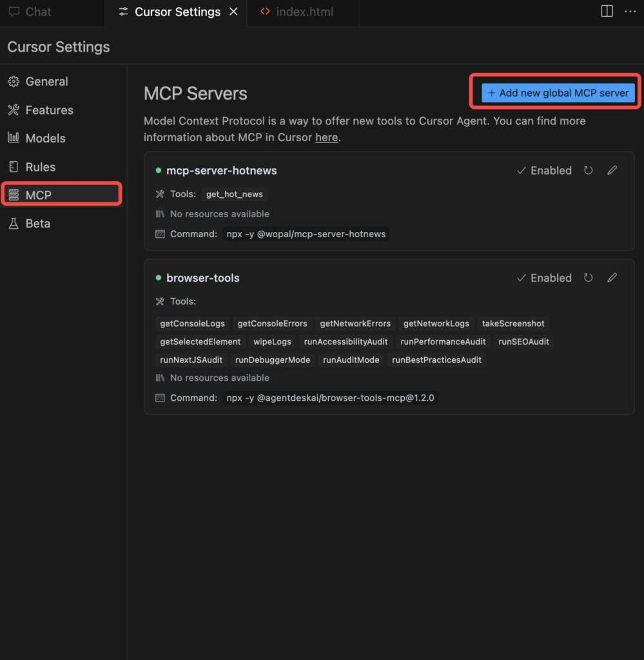Open Beta settings section
644x660 pixels.
point(37,224)
